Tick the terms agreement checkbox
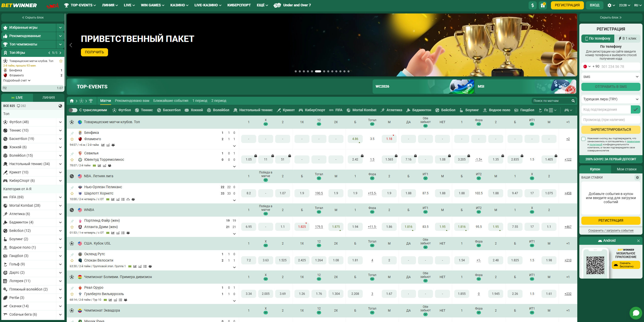 583,139
